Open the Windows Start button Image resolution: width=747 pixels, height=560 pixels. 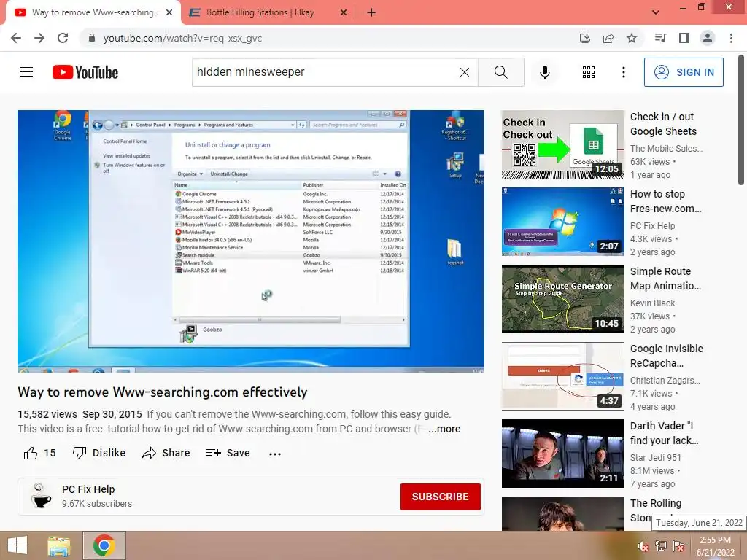tap(18, 545)
